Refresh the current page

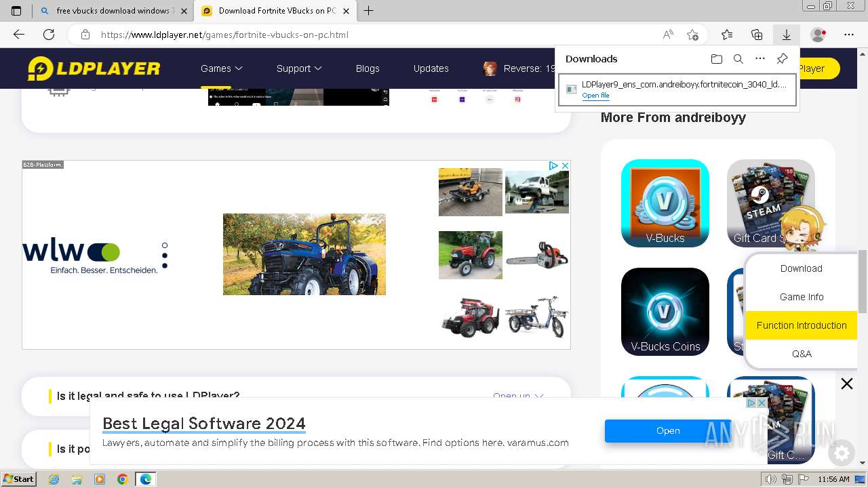tap(49, 35)
